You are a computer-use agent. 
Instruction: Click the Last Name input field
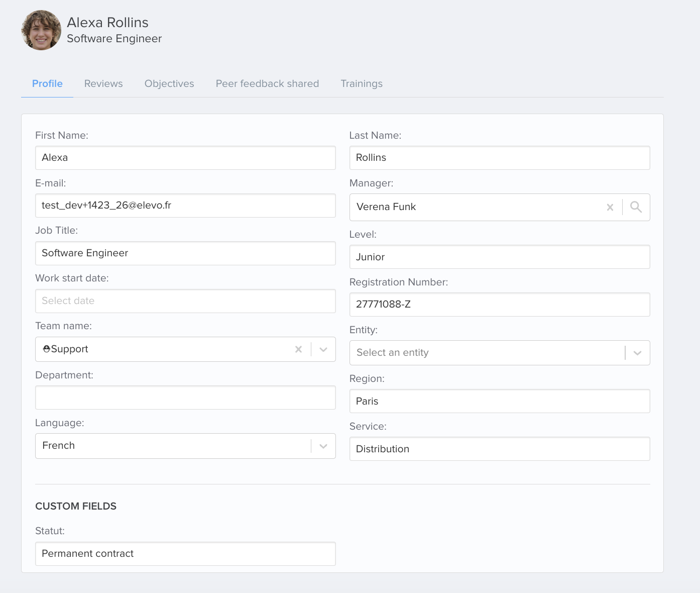(500, 158)
